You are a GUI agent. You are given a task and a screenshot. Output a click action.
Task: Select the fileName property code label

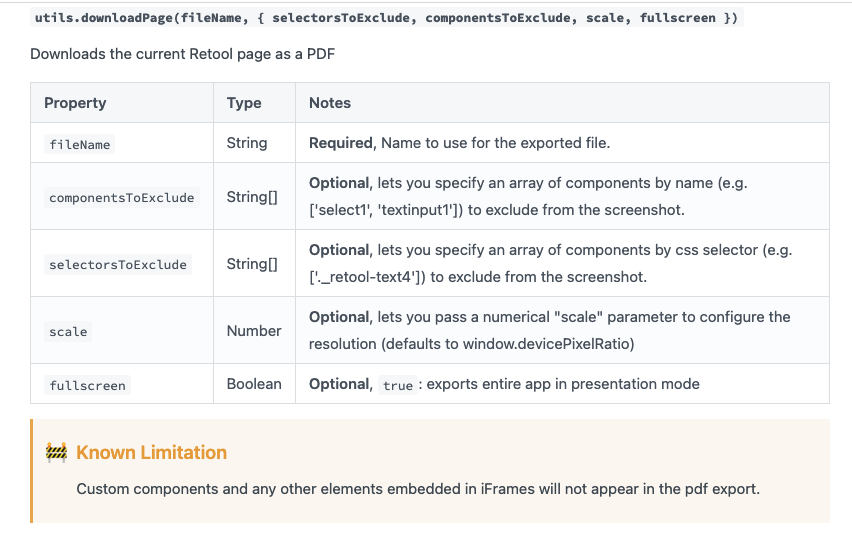pos(79,145)
